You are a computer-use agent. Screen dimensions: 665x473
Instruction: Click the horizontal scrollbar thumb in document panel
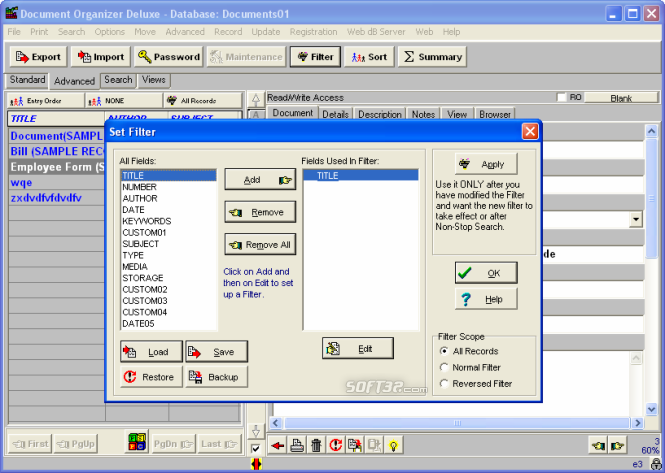[457, 423]
